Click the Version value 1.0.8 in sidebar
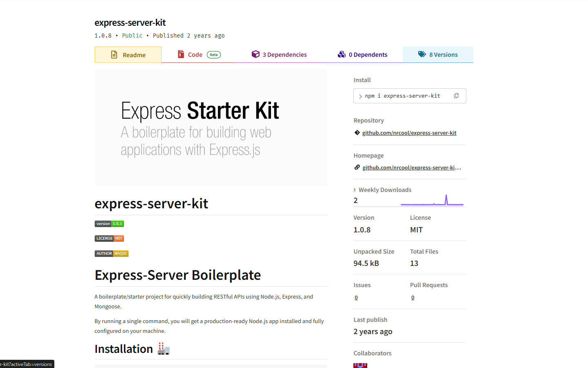Screen dimensions: 588x368 362,230
